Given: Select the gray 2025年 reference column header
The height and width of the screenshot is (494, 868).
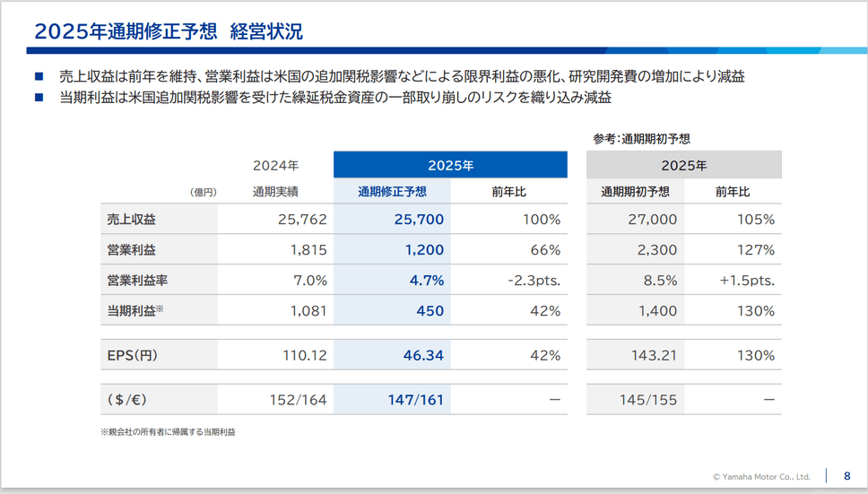Looking at the screenshot, I should 683,165.
